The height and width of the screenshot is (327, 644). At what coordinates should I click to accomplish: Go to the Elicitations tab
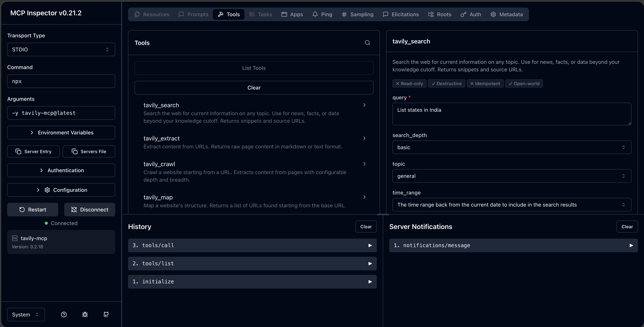click(x=401, y=15)
